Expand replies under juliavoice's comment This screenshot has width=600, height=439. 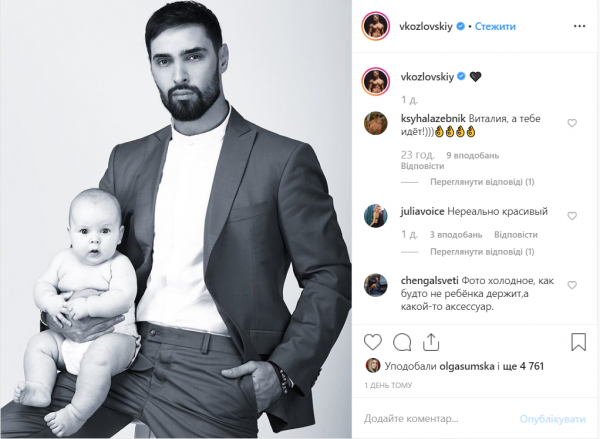click(482, 252)
